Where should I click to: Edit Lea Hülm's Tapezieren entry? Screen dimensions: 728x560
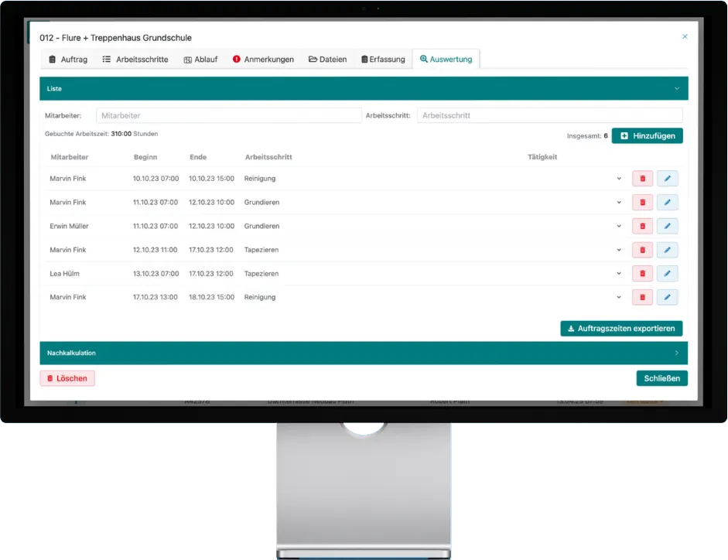(667, 274)
